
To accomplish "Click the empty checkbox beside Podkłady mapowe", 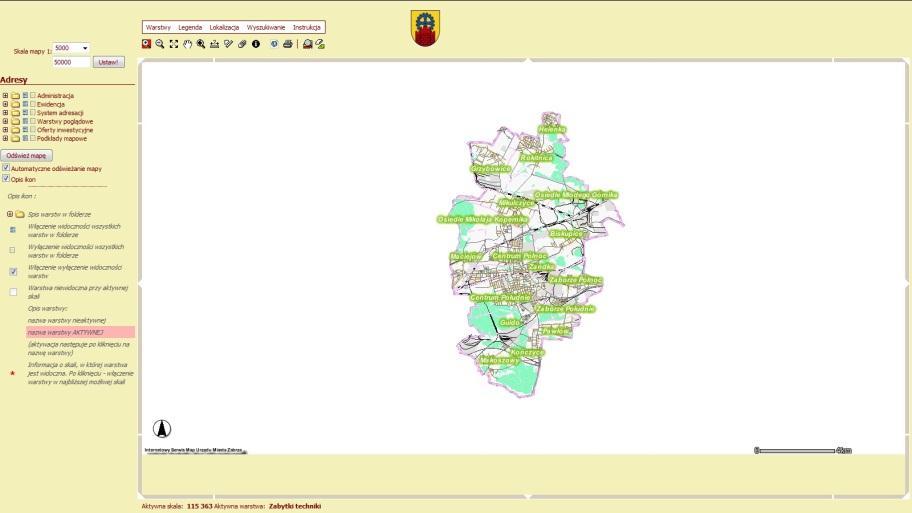I will [33, 138].
